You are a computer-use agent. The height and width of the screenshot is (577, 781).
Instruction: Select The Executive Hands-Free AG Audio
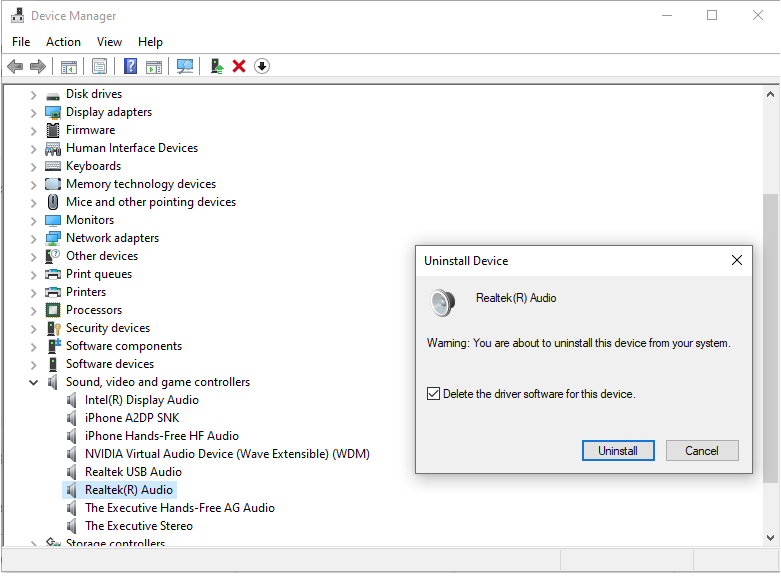[180, 508]
